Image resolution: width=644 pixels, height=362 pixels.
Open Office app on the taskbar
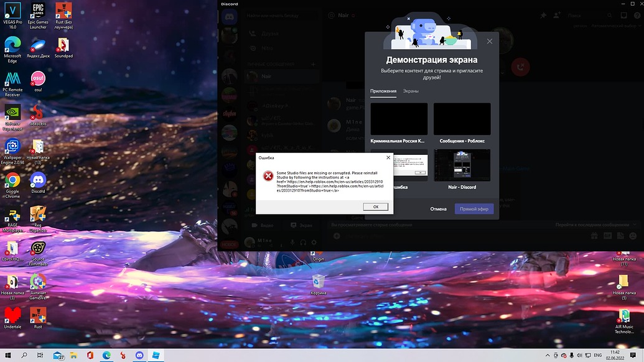[90, 355]
